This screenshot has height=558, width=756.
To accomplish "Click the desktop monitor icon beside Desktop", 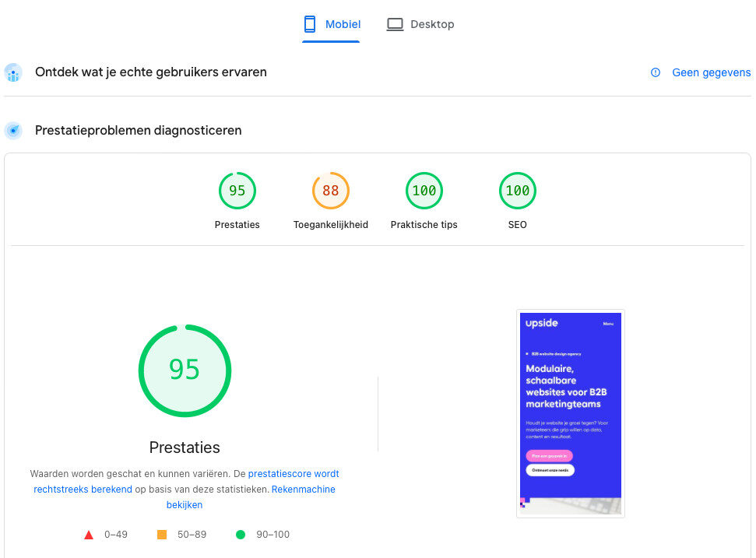I will coord(394,23).
